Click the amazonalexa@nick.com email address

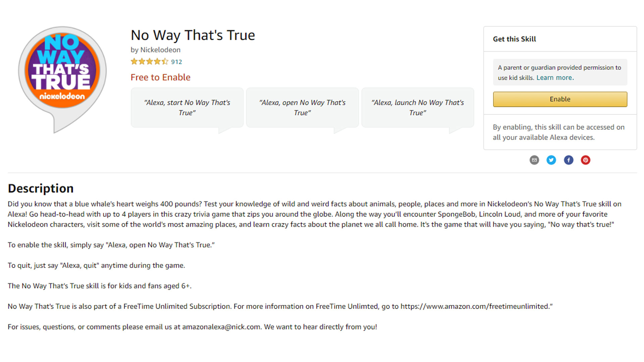point(221,327)
